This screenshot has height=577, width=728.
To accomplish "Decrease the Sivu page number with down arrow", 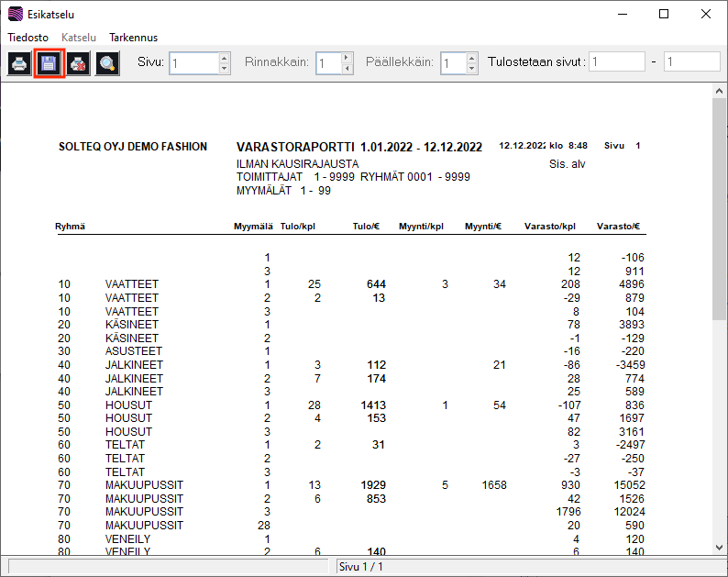I will point(225,68).
